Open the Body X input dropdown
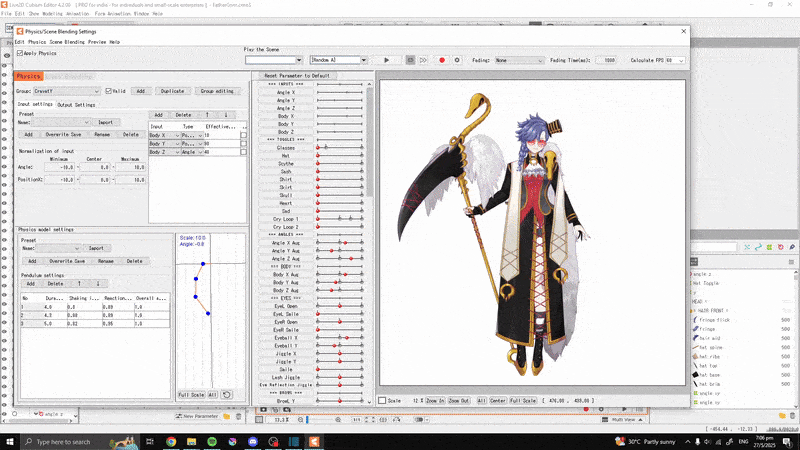This screenshot has height=450, width=800. [164, 135]
